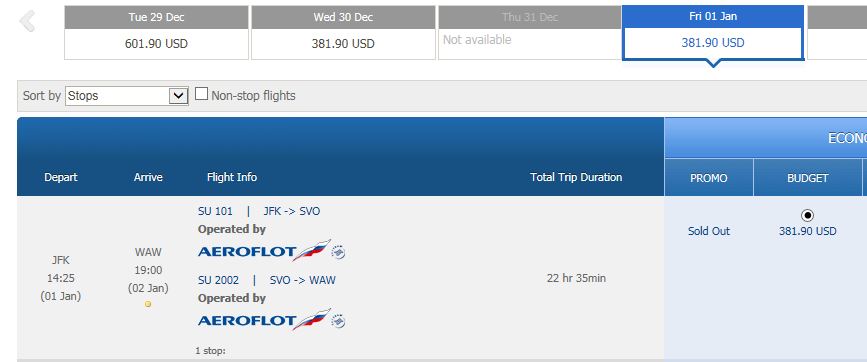867x362 pixels.
Task: Choose the Fri 01 Jan date tab
Action: [713, 33]
